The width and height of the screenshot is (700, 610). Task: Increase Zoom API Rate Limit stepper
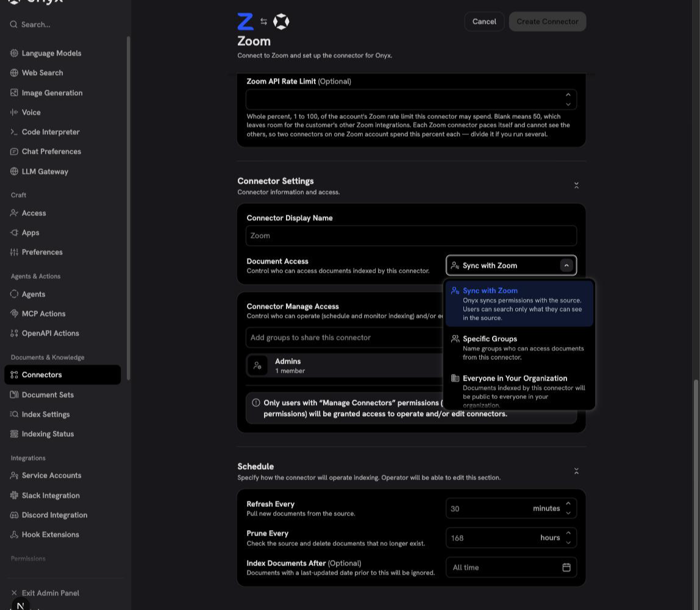click(568, 95)
